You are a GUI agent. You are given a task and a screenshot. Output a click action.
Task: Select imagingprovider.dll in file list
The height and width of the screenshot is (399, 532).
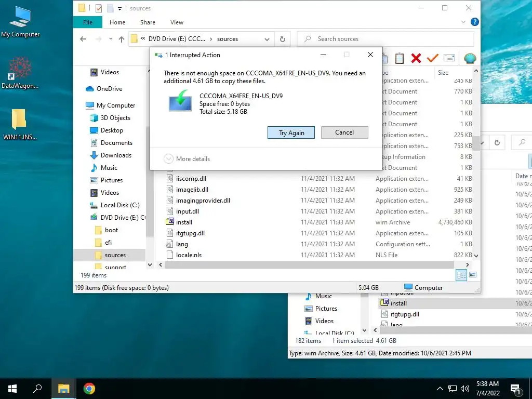tap(203, 200)
